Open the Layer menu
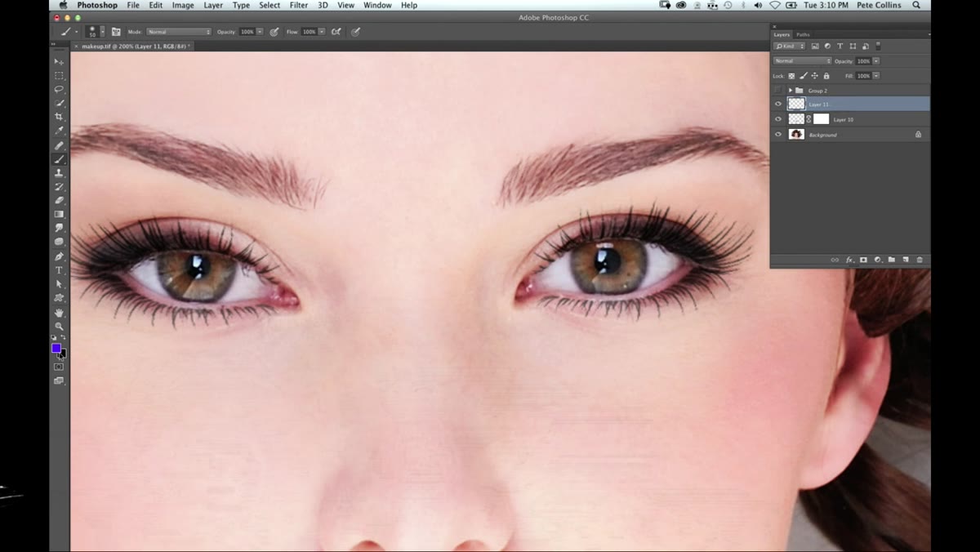The height and width of the screenshot is (552, 980). [x=213, y=5]
